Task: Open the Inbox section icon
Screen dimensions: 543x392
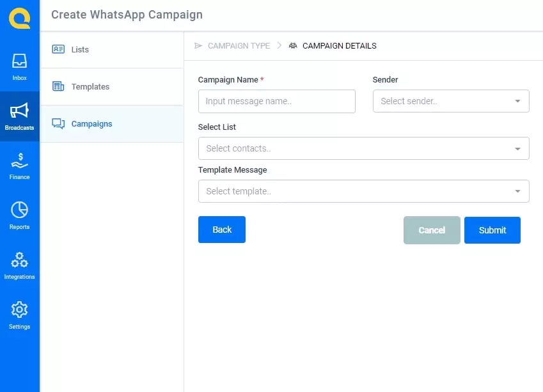Action: click(19, 61)
